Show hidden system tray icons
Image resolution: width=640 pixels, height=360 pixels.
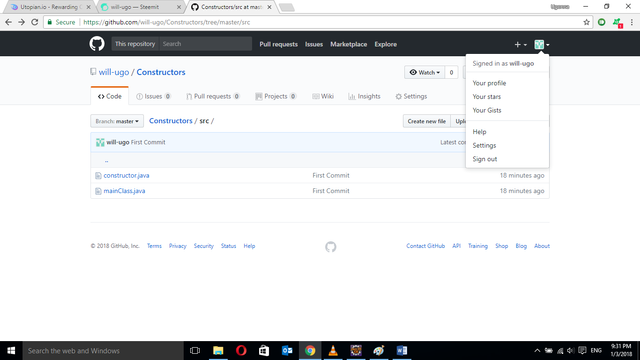click(537, 351)
